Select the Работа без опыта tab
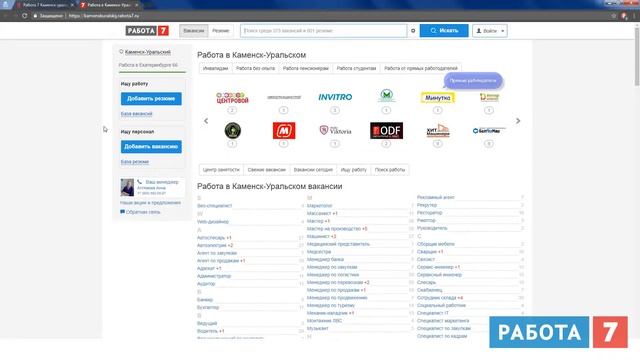640x360 pixels. 255,68
